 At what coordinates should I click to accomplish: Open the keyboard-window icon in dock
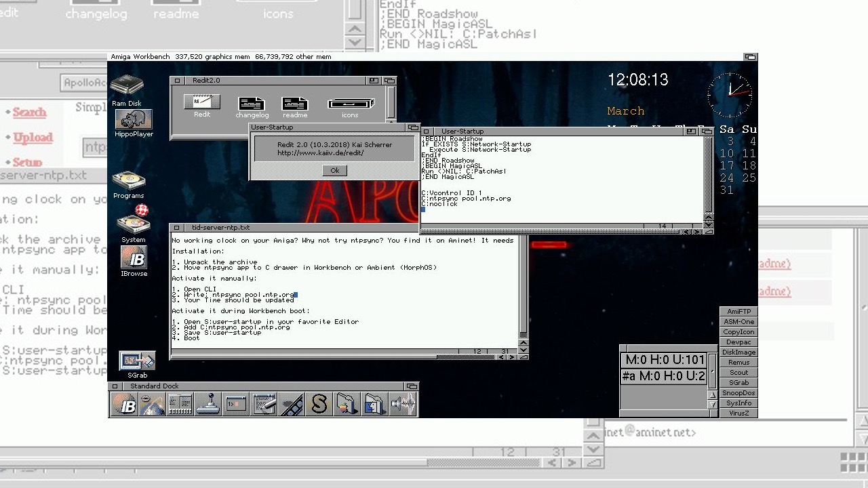point(180,405)
